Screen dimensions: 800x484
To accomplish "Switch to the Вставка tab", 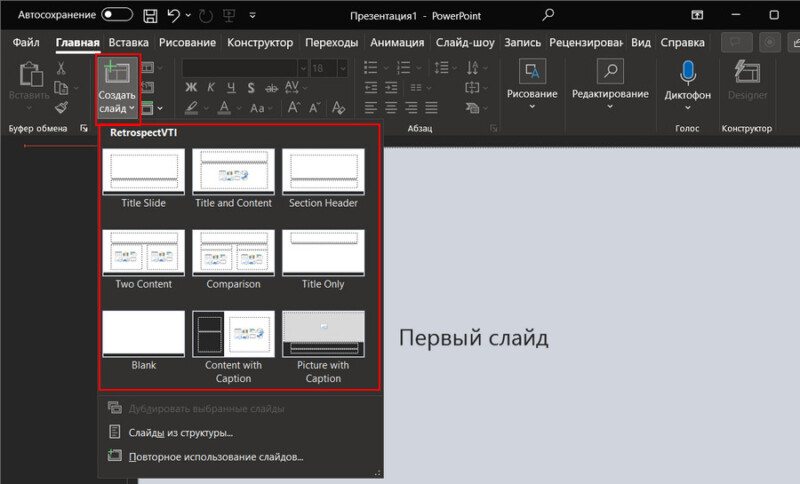I will [x=129, y=42].
